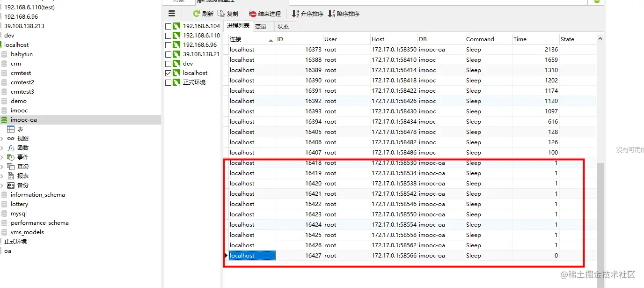Click Host cell 172.17.0.1:58486
The width and height of the screenshot is (644, 288).
(394, 153)
